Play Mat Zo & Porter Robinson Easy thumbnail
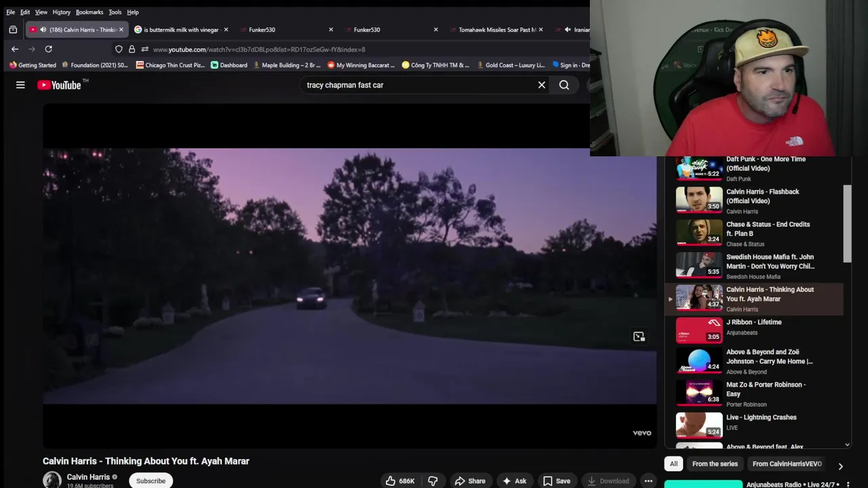Viewport: 868px width, 488px height. point(699,393)
